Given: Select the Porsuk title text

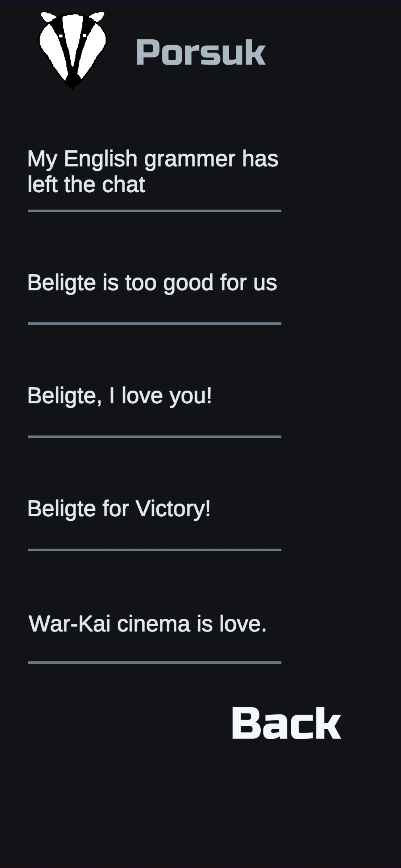Looking at the screenshot, I should pos(200,52).
